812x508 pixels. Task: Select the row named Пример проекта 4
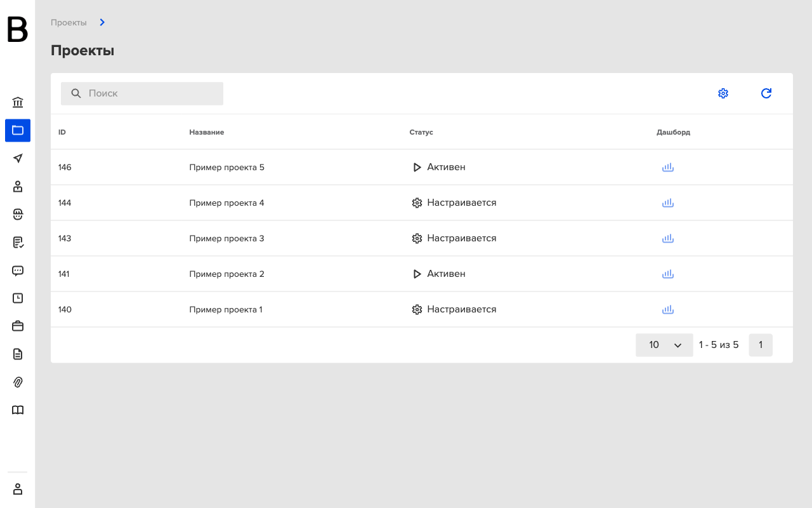422,203
